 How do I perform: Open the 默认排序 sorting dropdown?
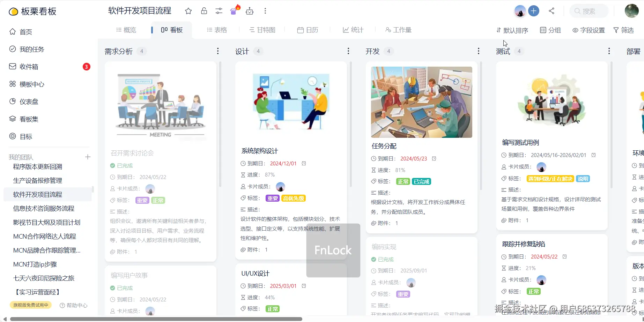coord(512,30)
